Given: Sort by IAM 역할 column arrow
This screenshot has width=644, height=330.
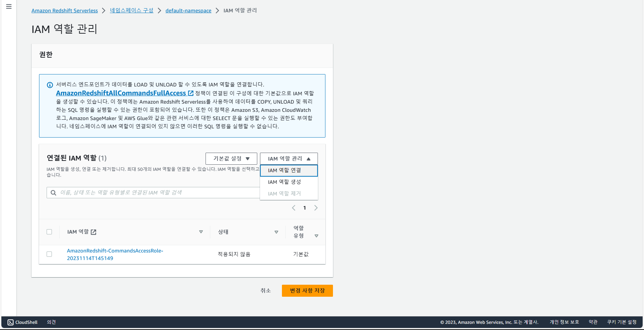Looking at the screenshot, I should click(201, 232).
